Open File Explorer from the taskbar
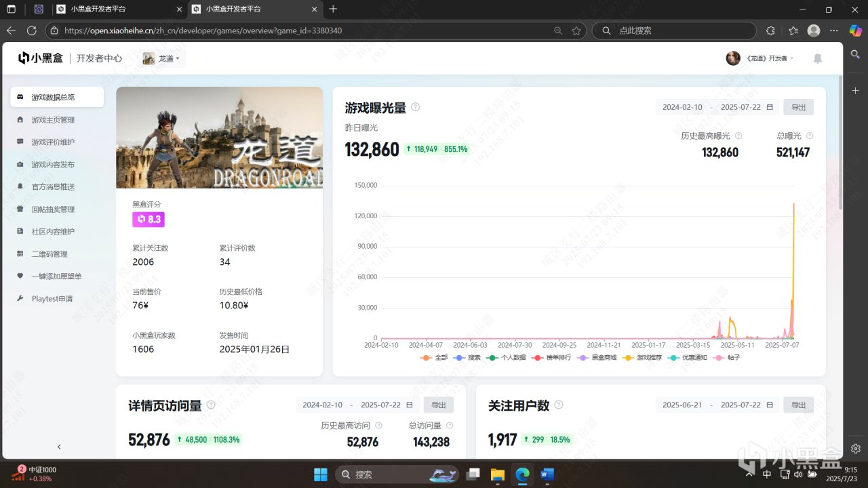The image size is (868, 488). tap(498, 474)
